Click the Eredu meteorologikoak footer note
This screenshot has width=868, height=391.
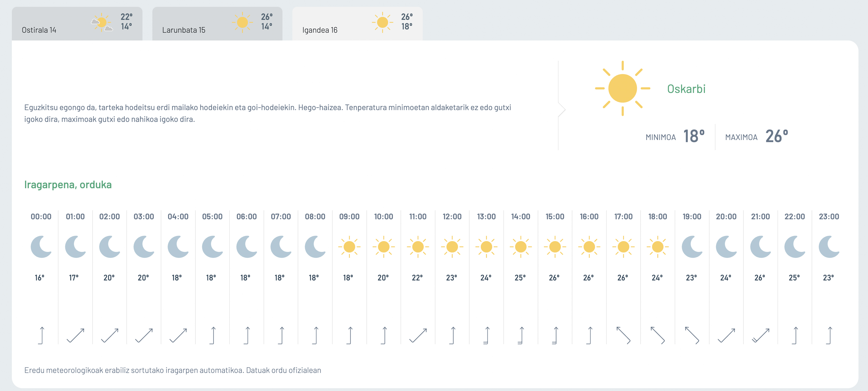click(x=172, y=370)
